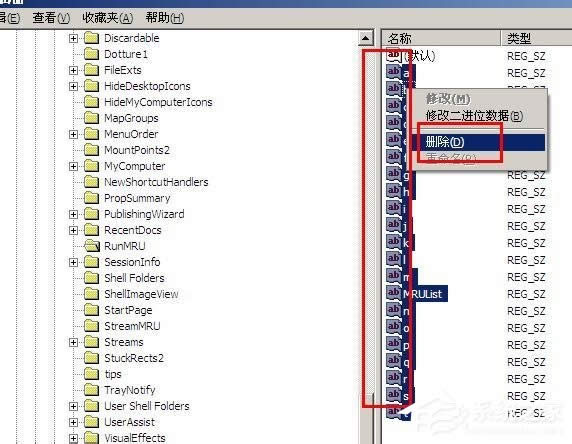Click the tree pane scroll-up arrow
This screenshot has height=444, width=572.
(366, 38)
